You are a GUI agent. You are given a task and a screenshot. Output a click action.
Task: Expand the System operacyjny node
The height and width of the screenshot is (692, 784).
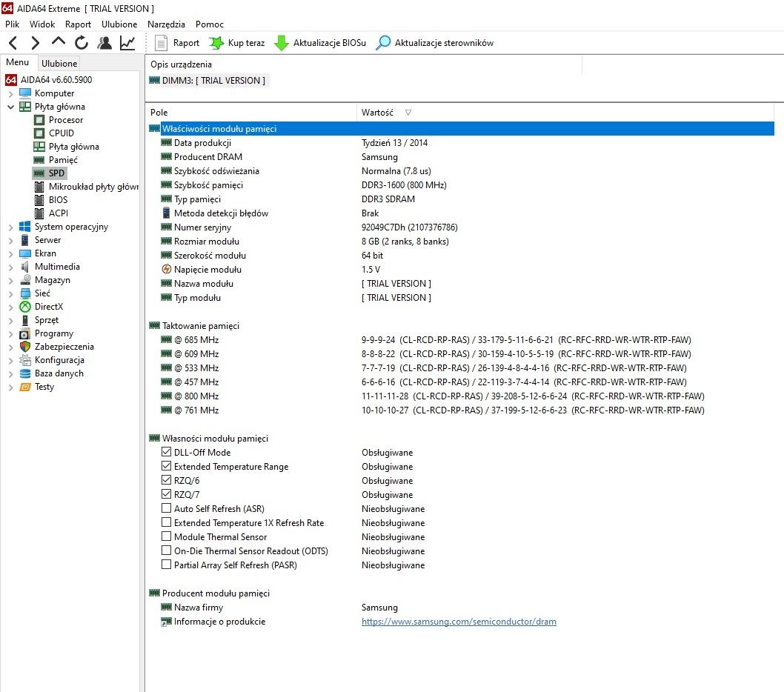[10, 227]
